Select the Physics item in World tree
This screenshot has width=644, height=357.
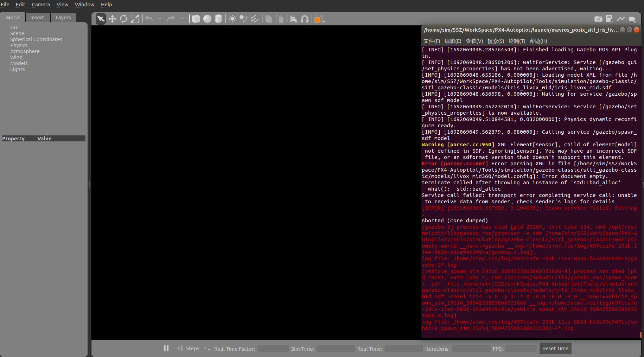(x=19, y=45)
